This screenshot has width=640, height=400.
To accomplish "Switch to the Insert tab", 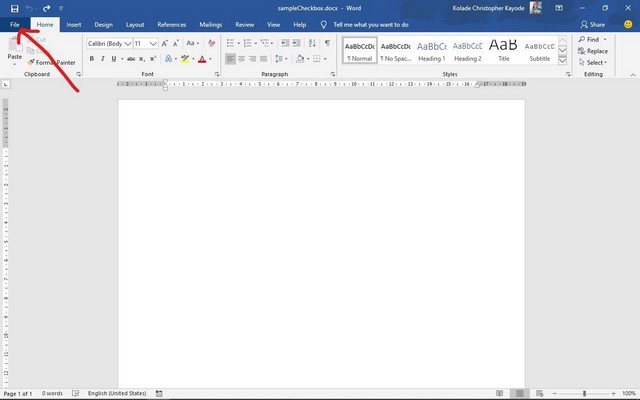I will click(74, 24).
